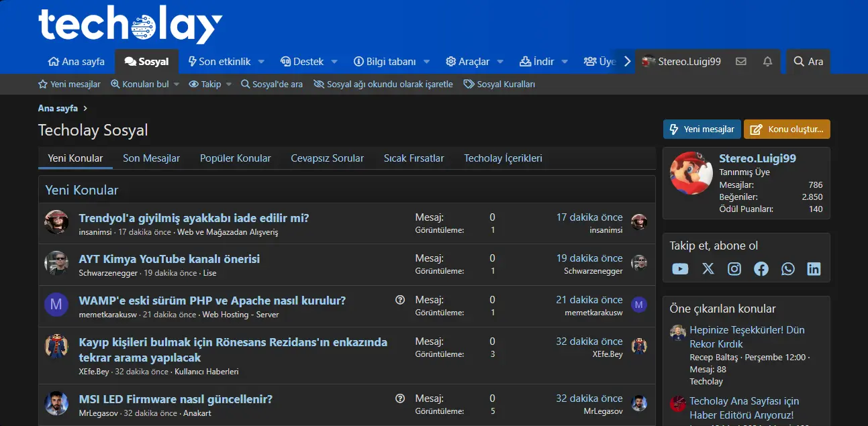This screenshot has height=426, width=868.
Task: Open the LinkedIn follow icon
Action: point(814,269)
